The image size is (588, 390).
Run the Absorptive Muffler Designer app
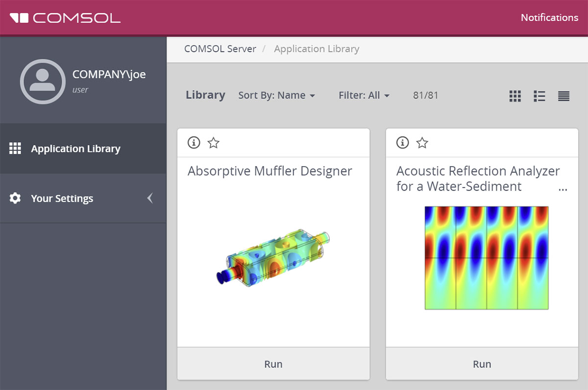coord(273,364)
